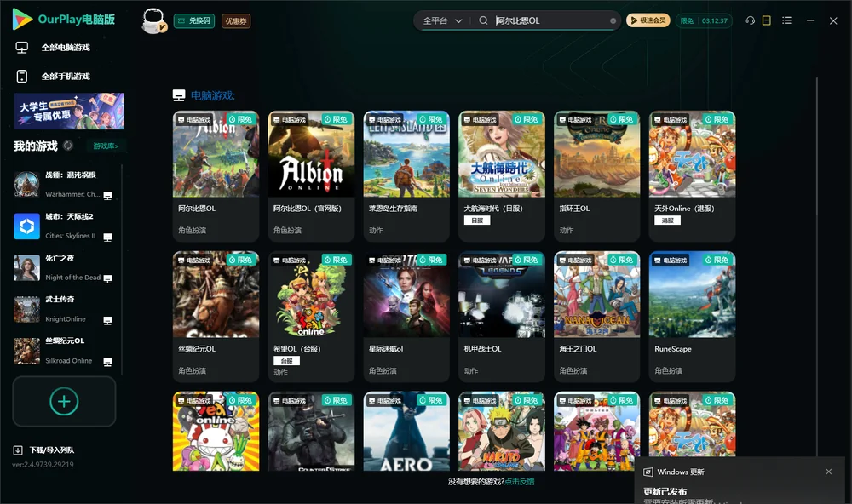Open Night of the Dead sidebar icon
Viewport: 852px width, 504px height.
point(26,267)
